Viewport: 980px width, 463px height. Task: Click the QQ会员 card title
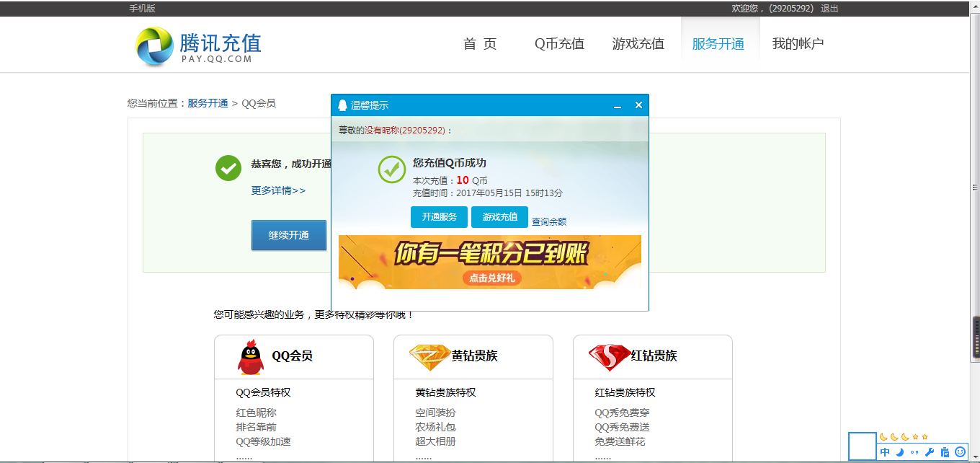292,356
